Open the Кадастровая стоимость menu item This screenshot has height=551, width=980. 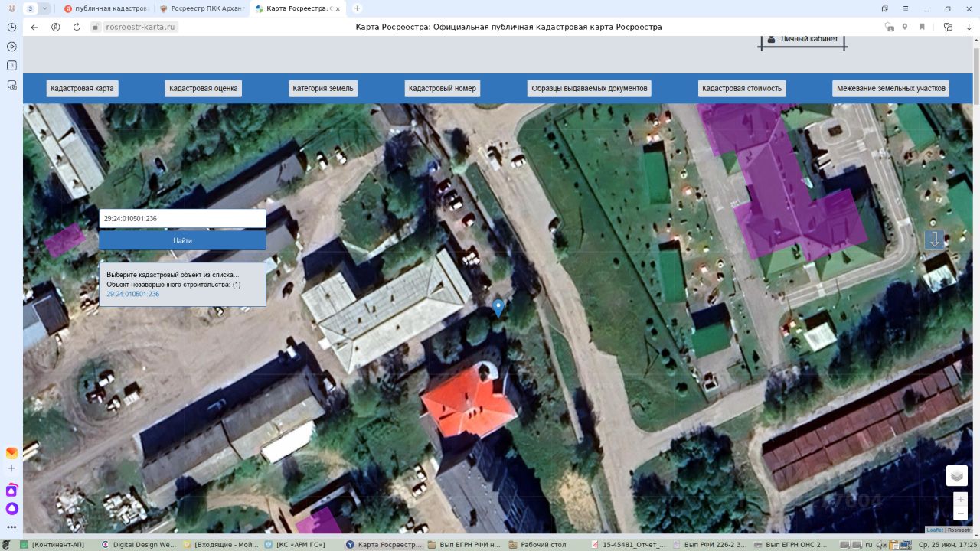pos(742,89)
